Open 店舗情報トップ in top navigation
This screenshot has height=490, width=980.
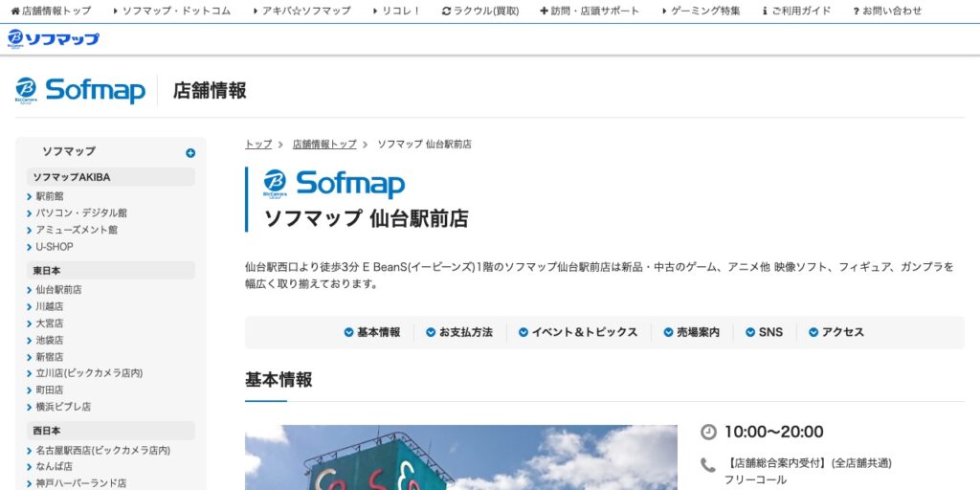pyautogui.click(x=51, y=11)
